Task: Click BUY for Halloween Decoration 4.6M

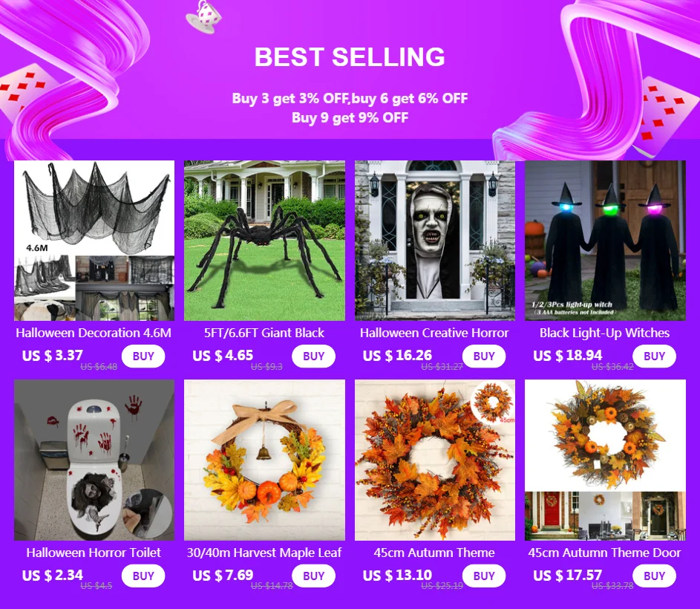Action: point(143,356)
